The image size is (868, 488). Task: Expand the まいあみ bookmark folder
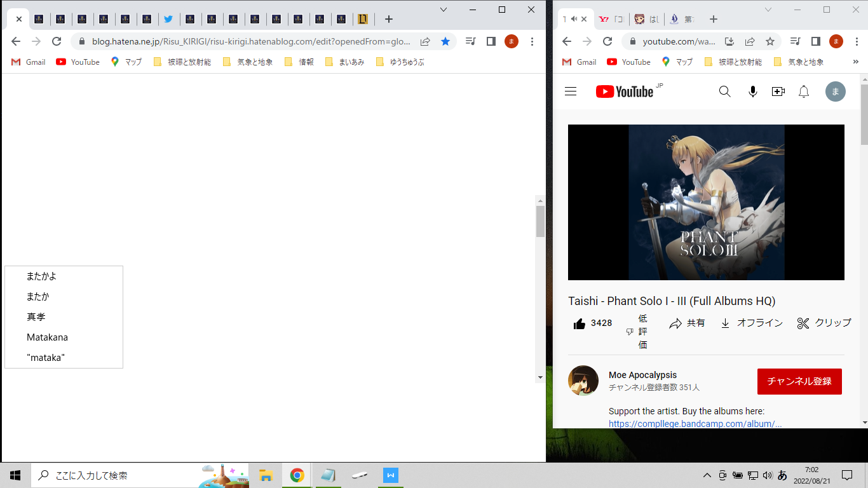(344, 62)
